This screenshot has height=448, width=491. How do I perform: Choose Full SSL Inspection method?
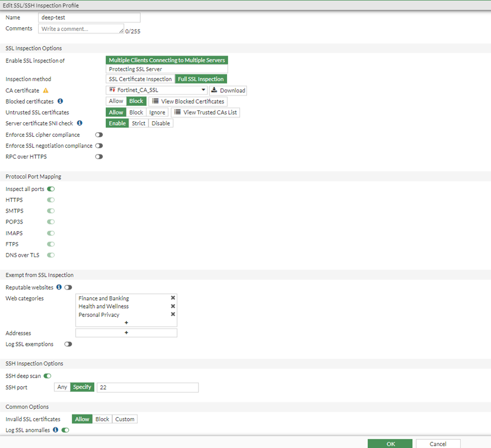point(201,79)
